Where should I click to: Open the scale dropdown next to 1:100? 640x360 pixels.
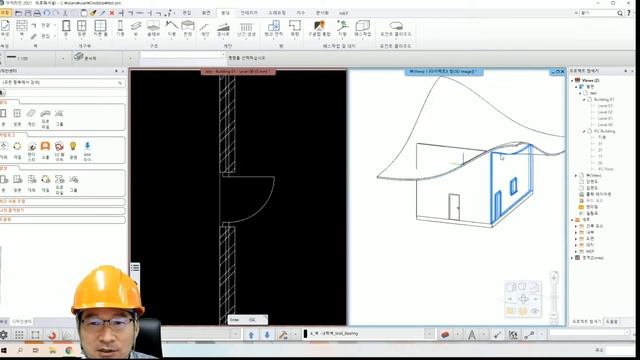[62, 58]
